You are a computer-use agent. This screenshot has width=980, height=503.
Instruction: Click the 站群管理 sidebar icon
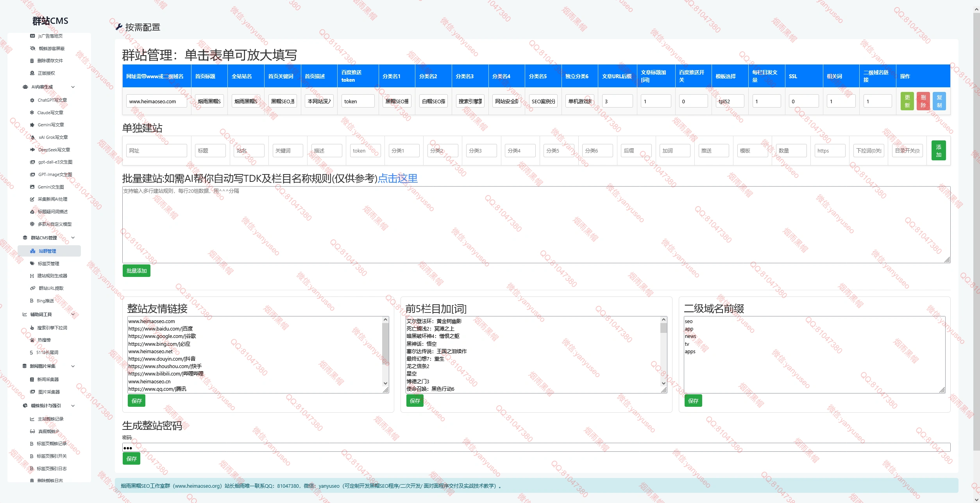pyautogui.click(x=33, y=251)
